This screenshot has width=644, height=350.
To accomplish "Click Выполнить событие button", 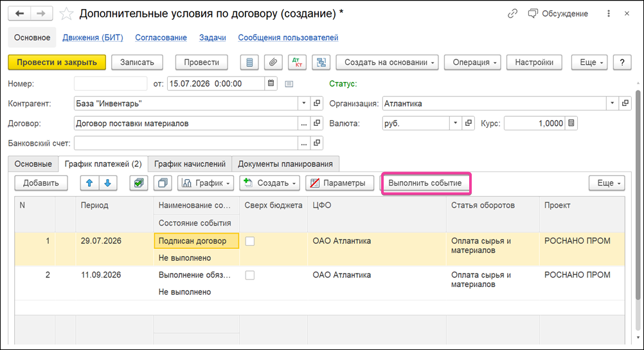I will point(425,183).
